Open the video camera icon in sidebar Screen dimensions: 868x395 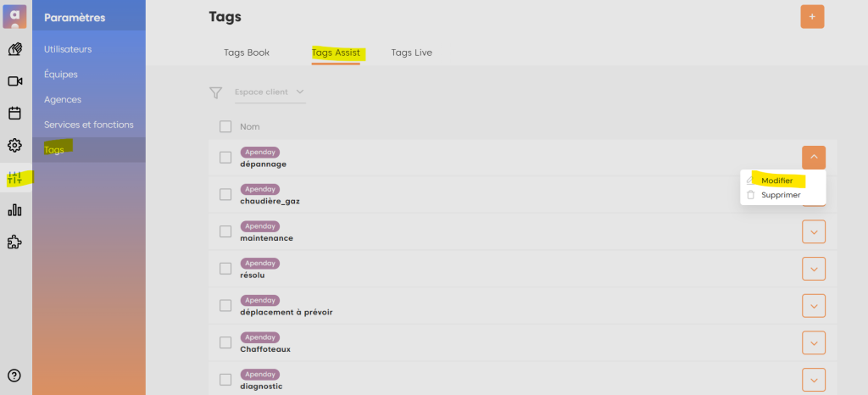click(14, 81)
